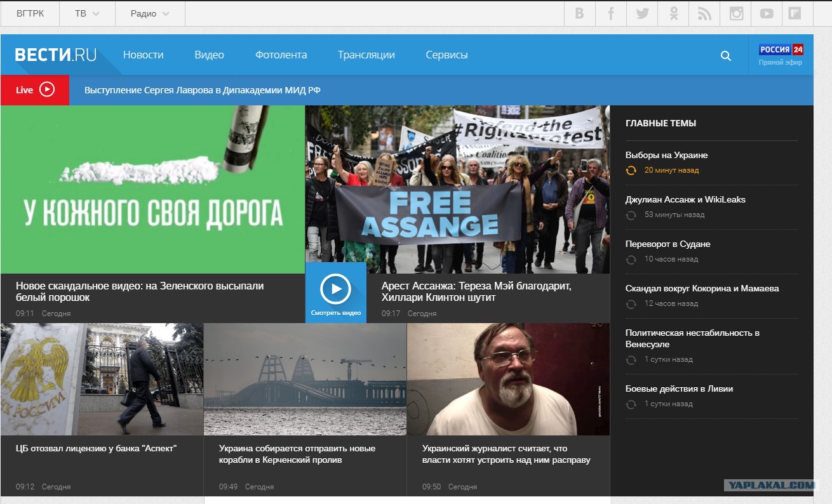Open the Twitter social icon
This screenshot has height=504, width=832.
[x=642, y=13]
